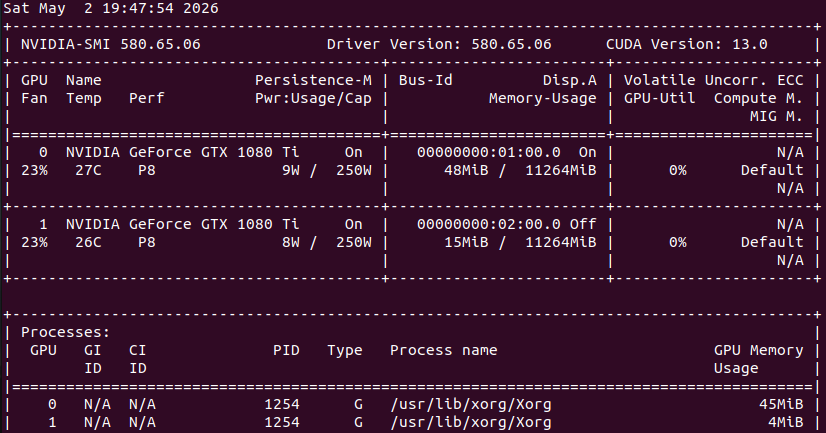
Task: Click the CI column header
Action: point(137,350)
